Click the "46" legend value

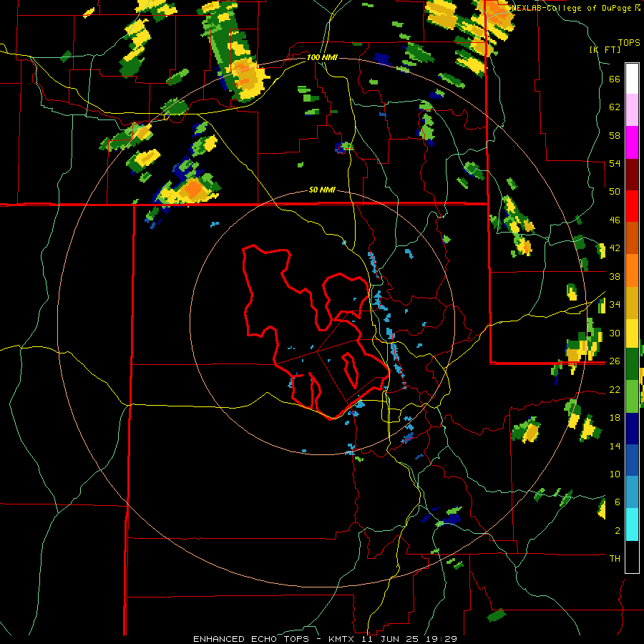[x=615, y=220]
